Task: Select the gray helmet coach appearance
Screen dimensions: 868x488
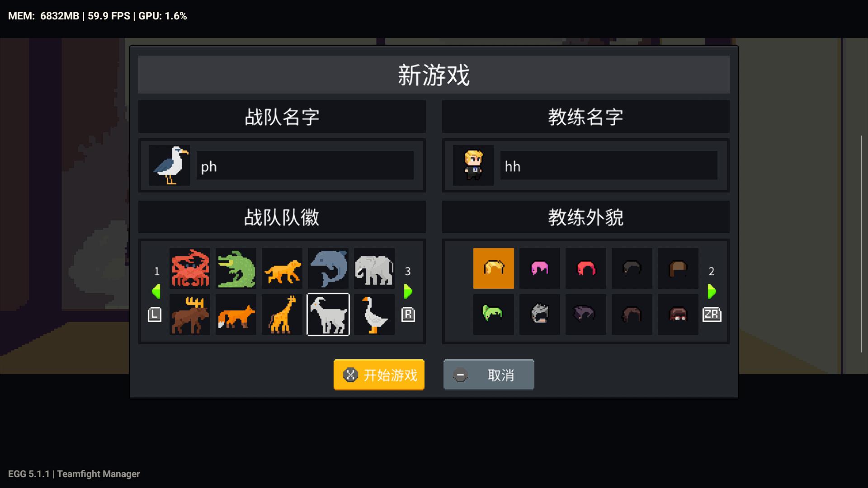Action: coord(540,314)
